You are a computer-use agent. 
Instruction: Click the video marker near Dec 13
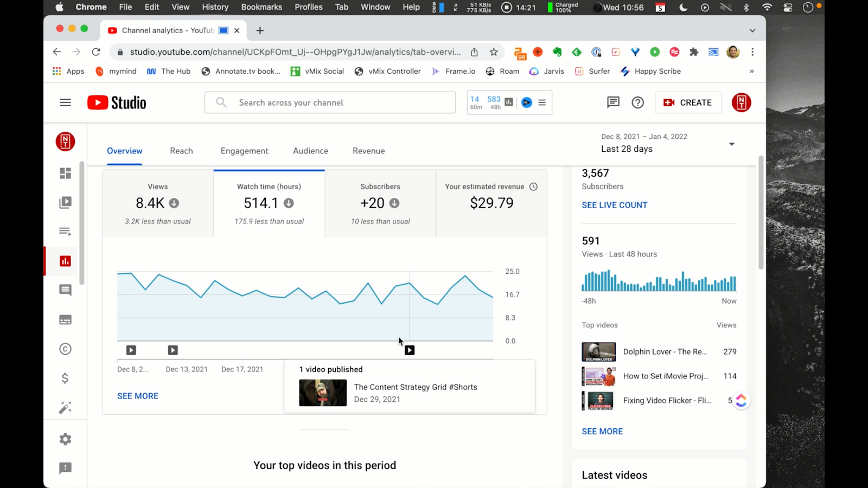173,350
